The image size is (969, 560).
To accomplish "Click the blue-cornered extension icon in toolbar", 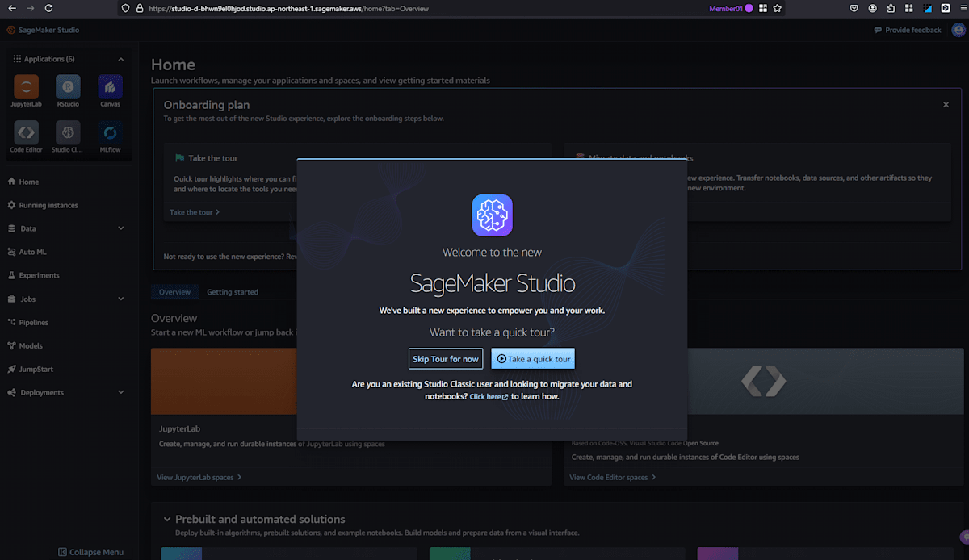I will 927,8.
